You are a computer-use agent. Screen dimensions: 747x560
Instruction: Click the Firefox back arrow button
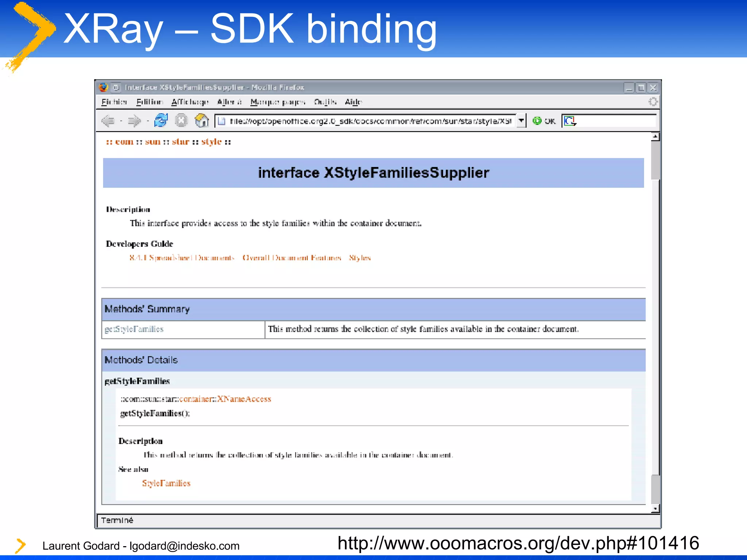108,121
